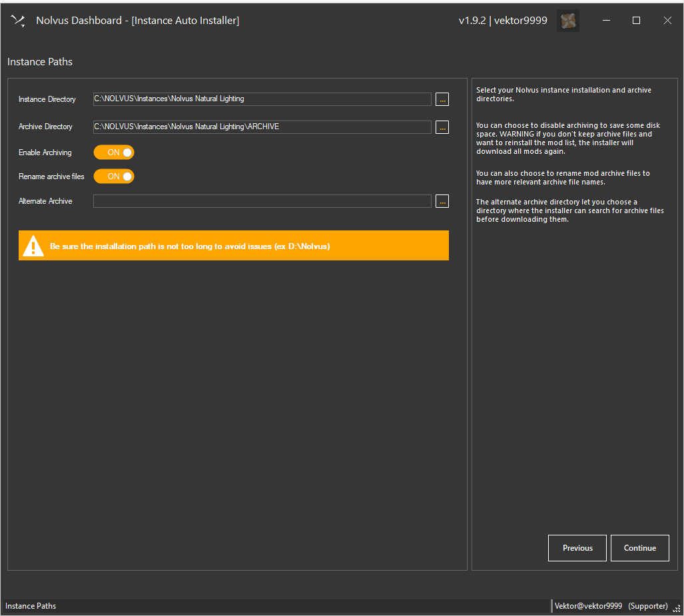Click status bar Vektor@vektor9999 (Supporter) text
The width and height of the screenshot is (684, 616).
(x=611, y=606)
